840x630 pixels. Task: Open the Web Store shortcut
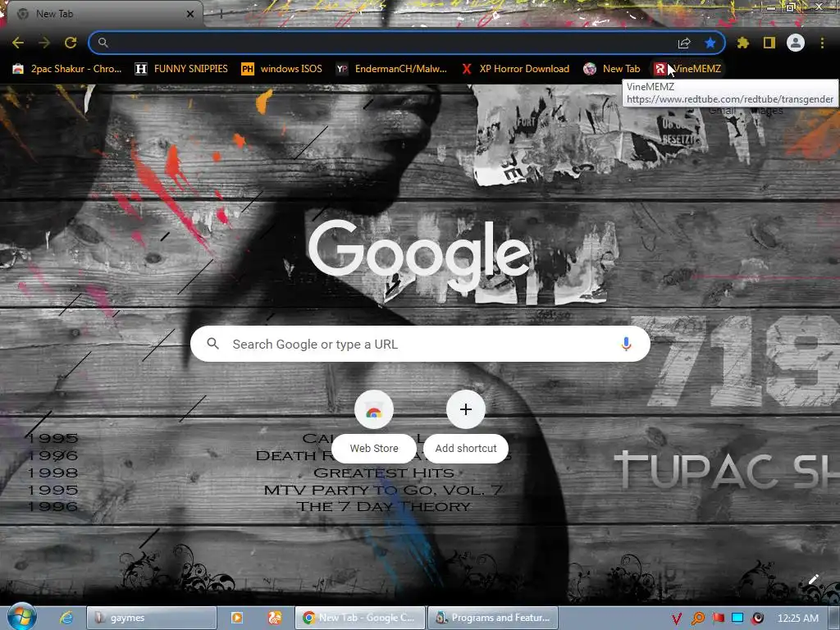tap(374, 427)
